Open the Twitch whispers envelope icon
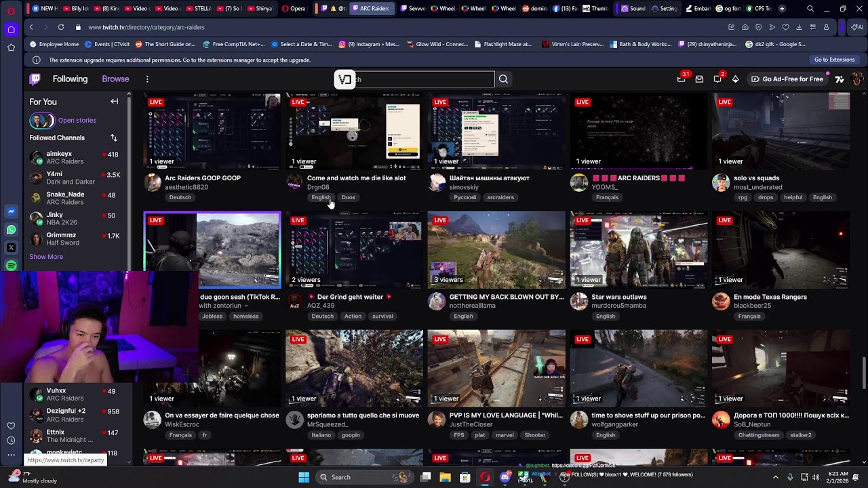This screenshot has height=488, width=868. pyautogui.click(x=699, y=79)
